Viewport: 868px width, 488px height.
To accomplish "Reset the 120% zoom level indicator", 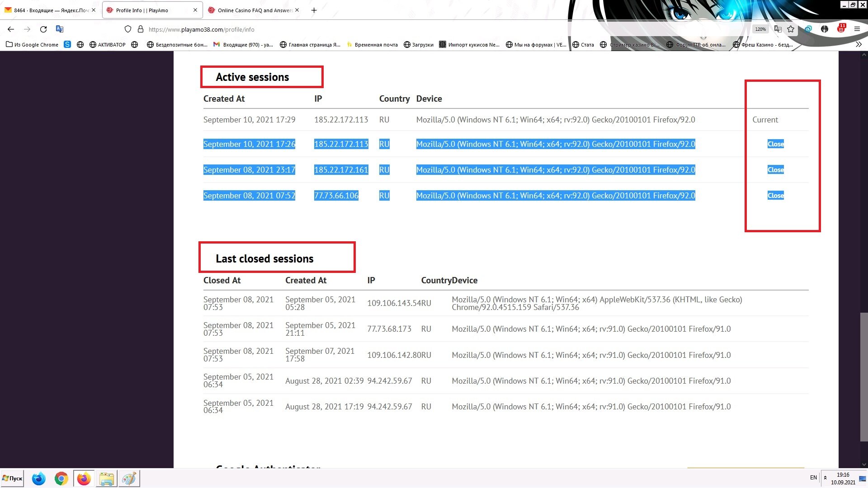I will tap(760, 29).
